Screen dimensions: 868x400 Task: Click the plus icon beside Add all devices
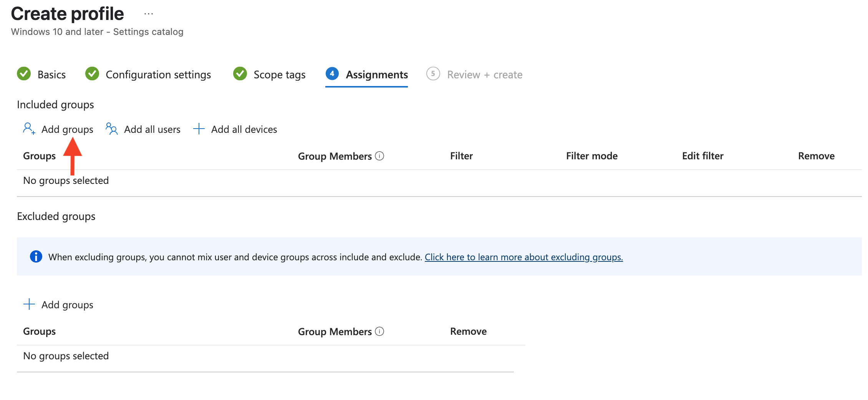point(199,129)
